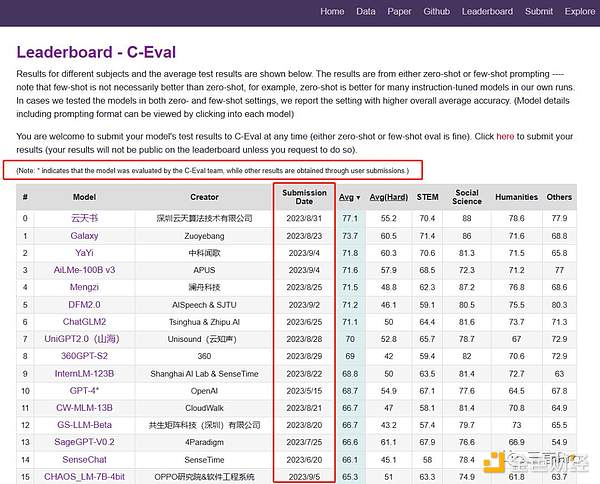
Task: Open the 云天书 model details
Action: pyautogui.click(x=85, y=218)
